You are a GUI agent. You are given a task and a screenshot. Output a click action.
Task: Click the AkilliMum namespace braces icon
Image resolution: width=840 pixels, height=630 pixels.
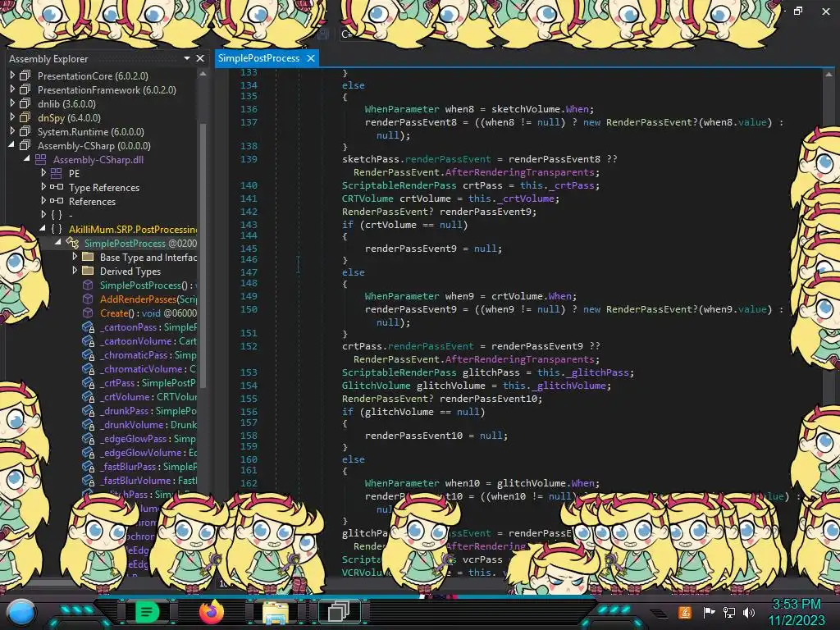(57, 230)
